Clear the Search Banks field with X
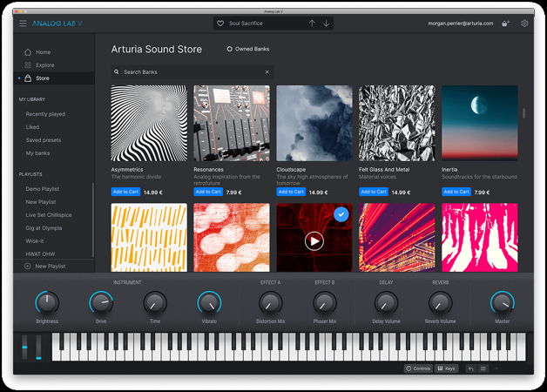This screenshot has width=547, height=392. [x=267, y=72]
